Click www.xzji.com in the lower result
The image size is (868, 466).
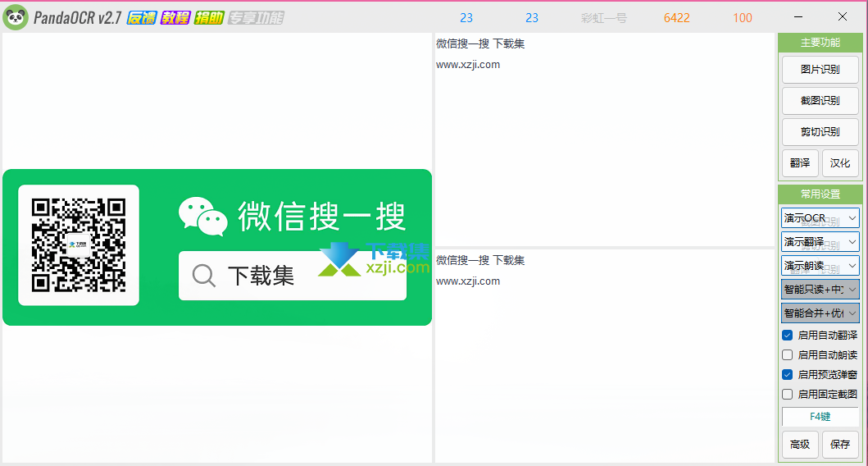[468, 281]
